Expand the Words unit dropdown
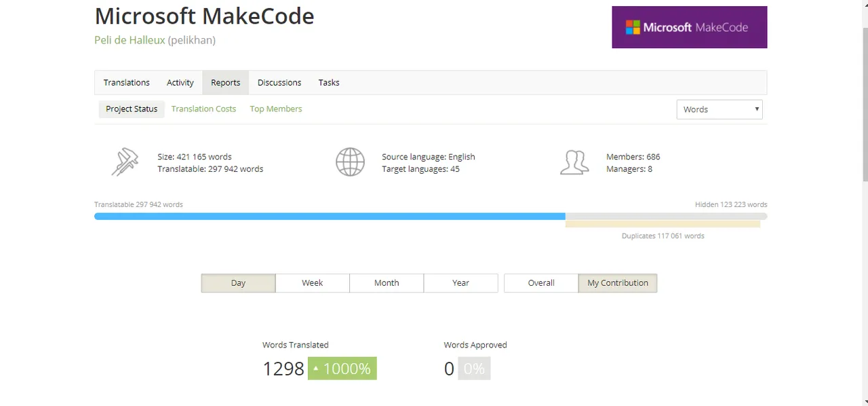Viewport: 868px width, 406px height. 719,109
